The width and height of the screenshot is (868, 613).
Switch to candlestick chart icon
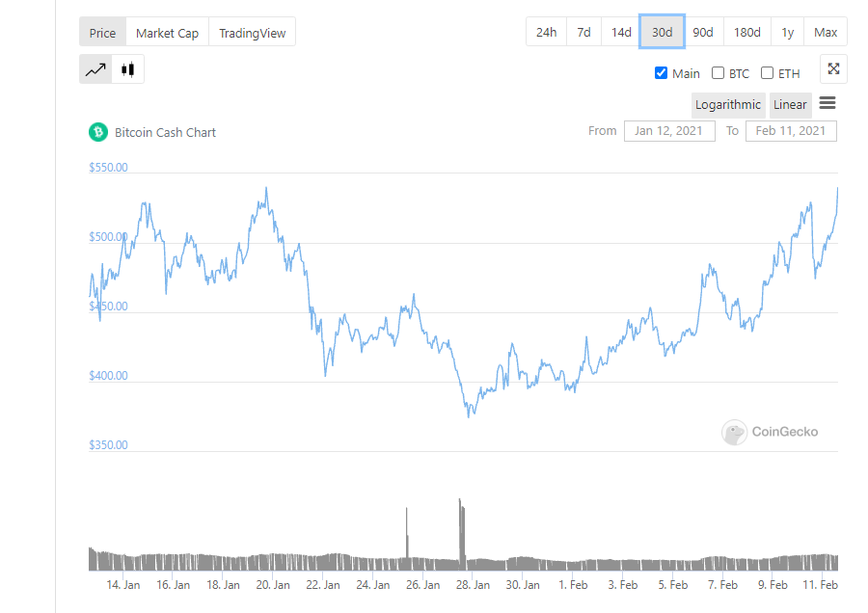tap(128, 69)
